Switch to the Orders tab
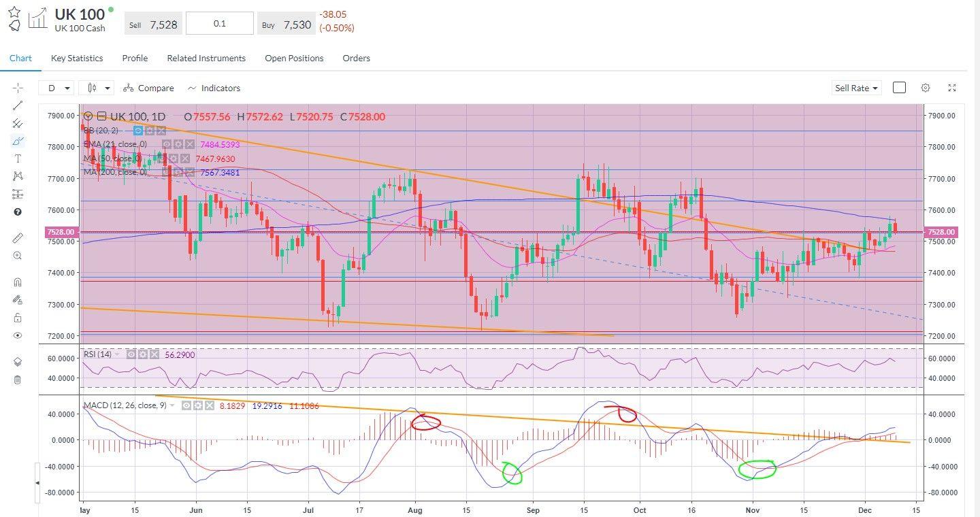 tap(356, 58)
